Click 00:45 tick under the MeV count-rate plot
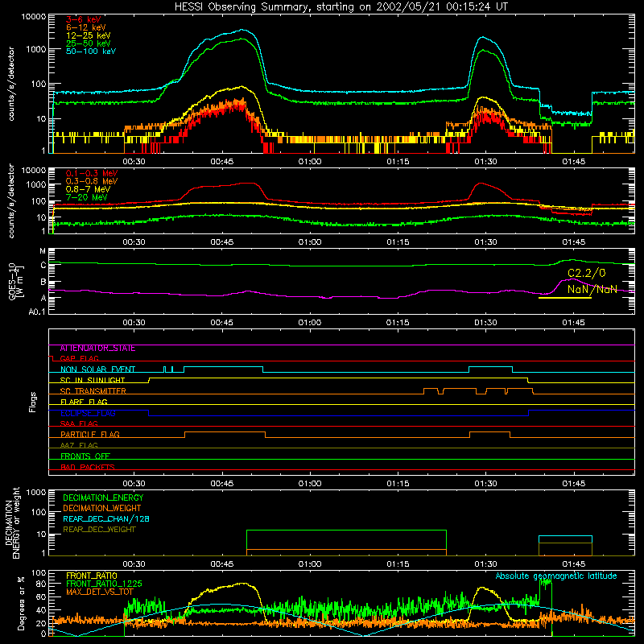This screenshot has width=644, height=644. (x=222, y=242)
